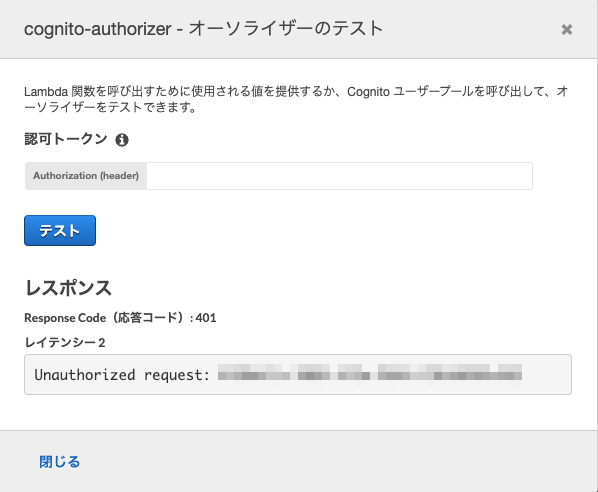
Task: Click the Response Code 401 text
Action: [x=120, y=318]
